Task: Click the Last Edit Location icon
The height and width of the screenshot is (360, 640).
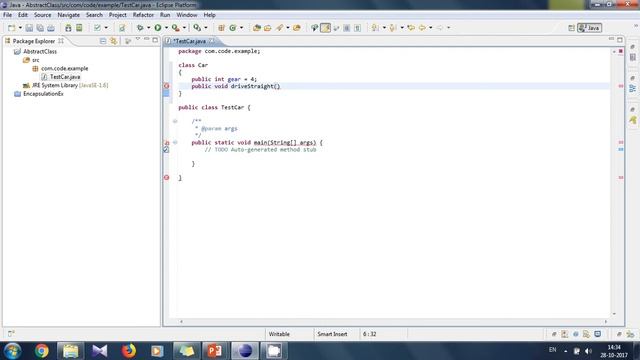Action: coord(411,28)
